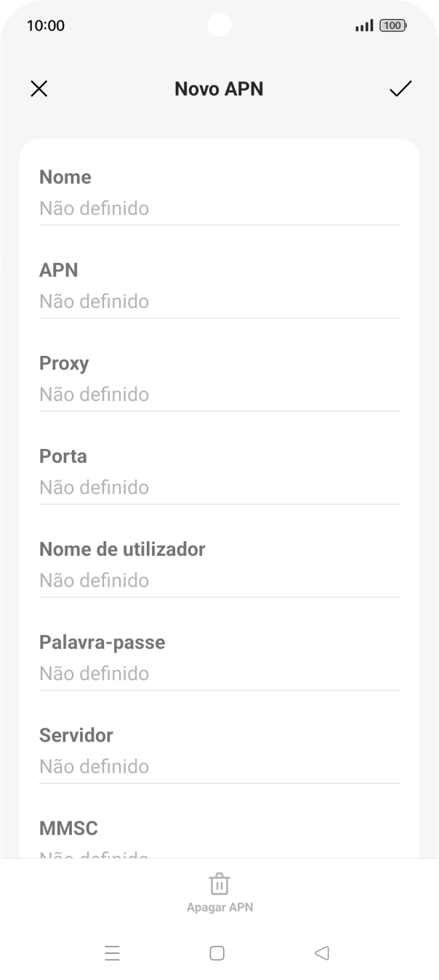This screenshot has width=439, height=980.
Task: Confirm the new APN with the checkmark
Action: pyautogui.click(x=400, y=89)
